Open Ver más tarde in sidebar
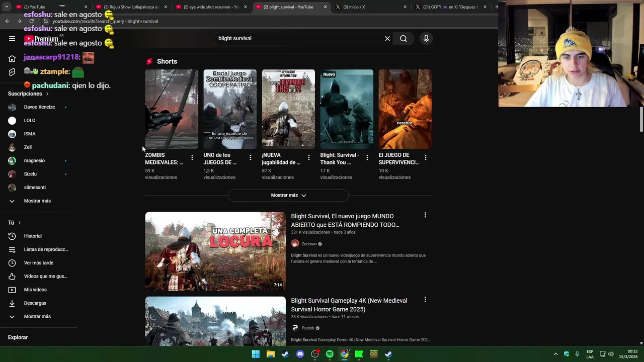 [38, 263]
